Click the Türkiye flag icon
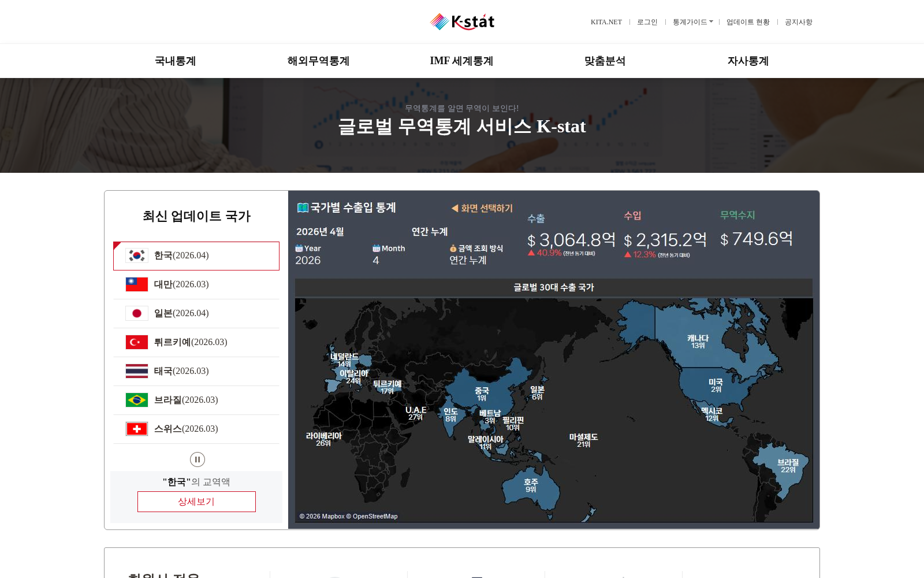924x578 pixels. [137, 342]
